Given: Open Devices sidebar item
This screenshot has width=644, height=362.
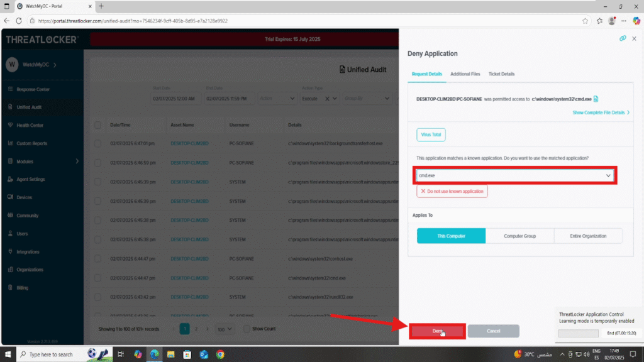Looking at the screenshot, I should click(24, 197).
